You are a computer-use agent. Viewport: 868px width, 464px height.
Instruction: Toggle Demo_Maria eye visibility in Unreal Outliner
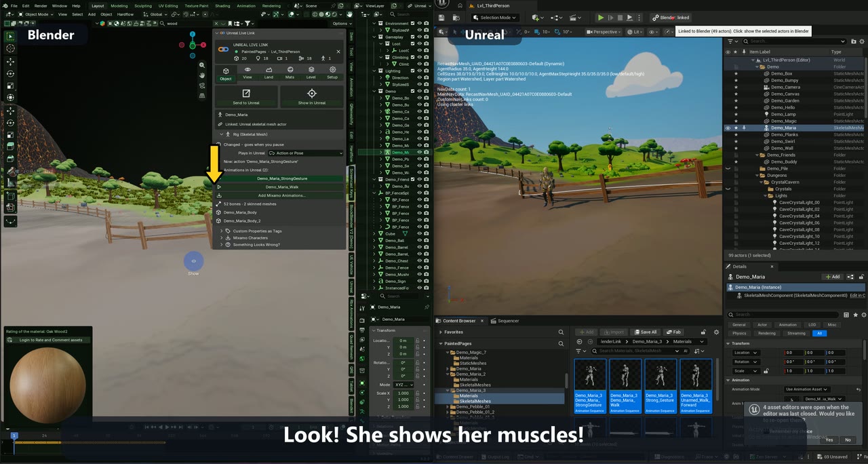[728, 128]
